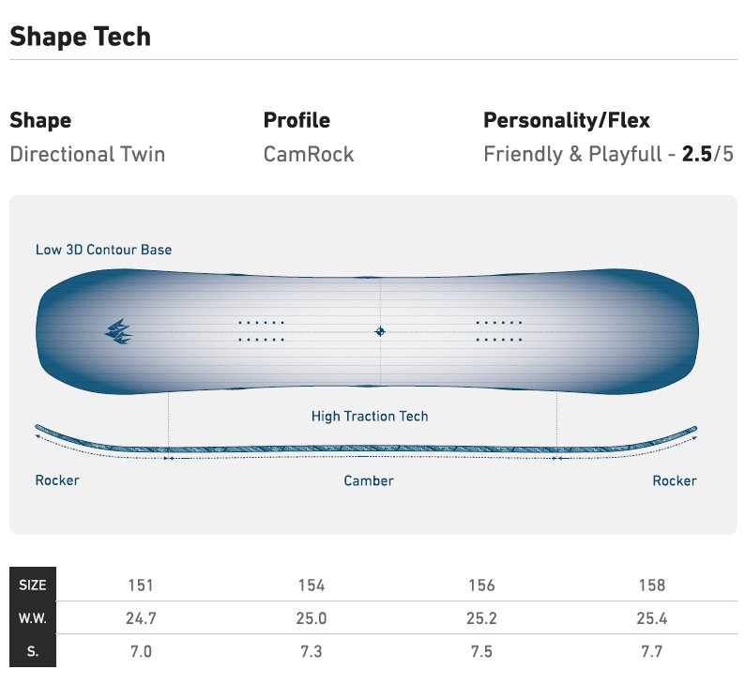Select the High Traction Tech label
745x700 pixels.
pos(370,416)
